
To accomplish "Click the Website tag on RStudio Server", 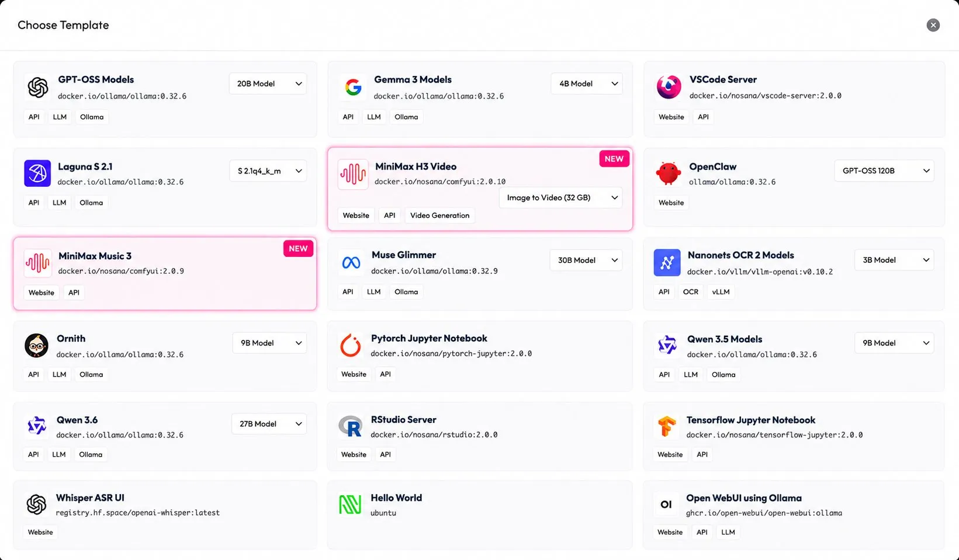I will click(x=354, y=454).
